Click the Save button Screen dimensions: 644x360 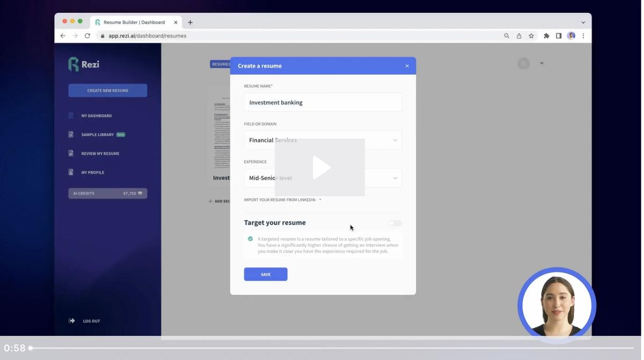point(266,274)
